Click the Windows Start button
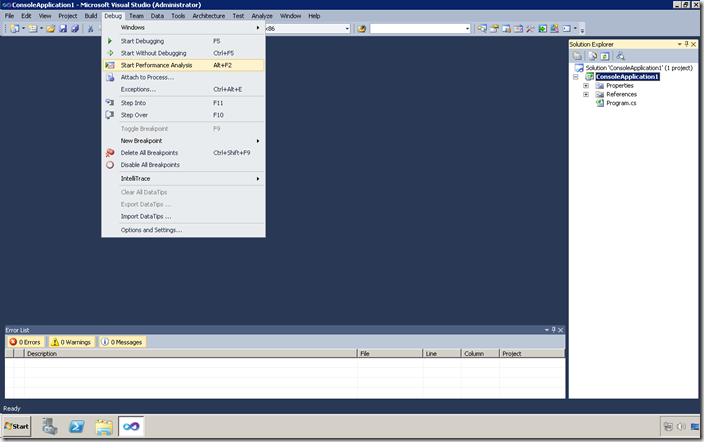The image size is (704, 442). pyautogui.click(x=17, y=426)
